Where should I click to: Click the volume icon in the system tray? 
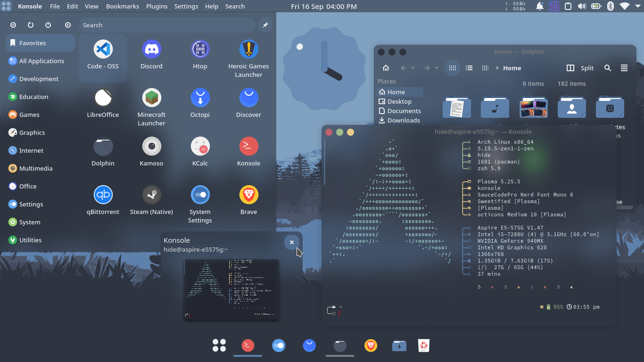click(x=582, y=6)
